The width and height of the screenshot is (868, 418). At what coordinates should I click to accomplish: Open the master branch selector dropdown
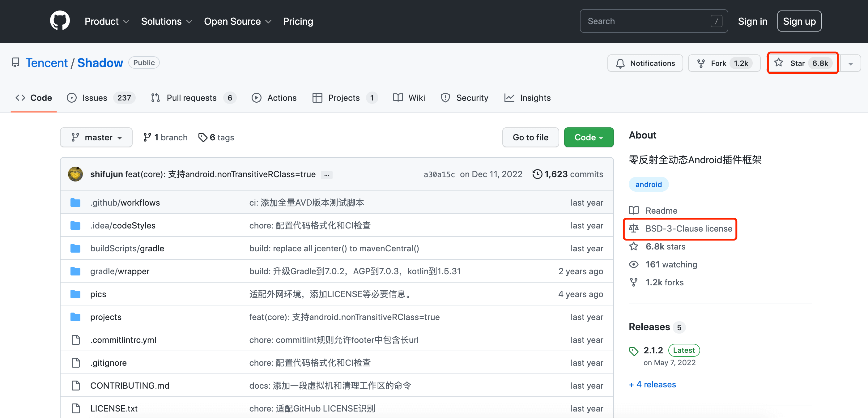(x=96, y=137)
